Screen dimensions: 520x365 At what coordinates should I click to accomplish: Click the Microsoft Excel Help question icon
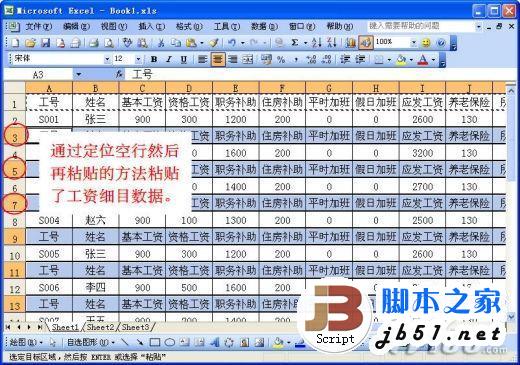[441, 43]
